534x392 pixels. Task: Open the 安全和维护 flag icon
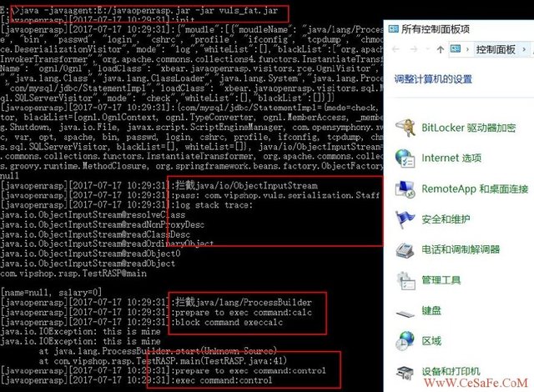click(405, 219)
